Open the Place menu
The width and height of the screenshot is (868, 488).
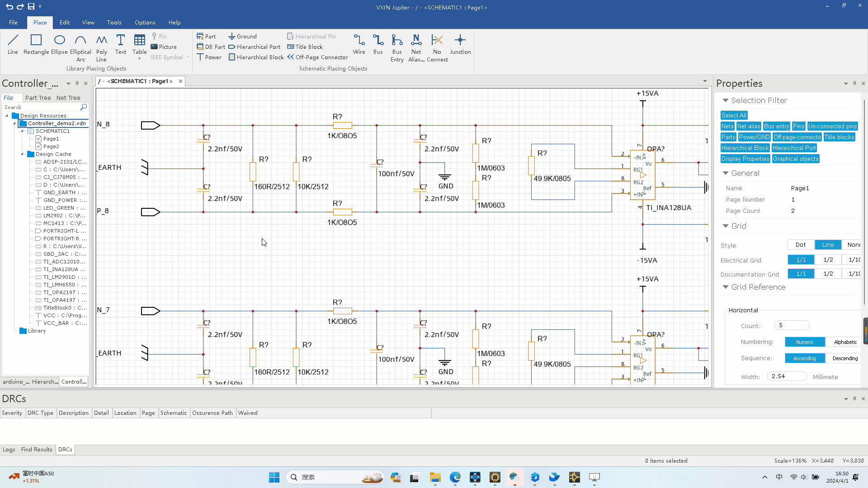coord(39,22)
